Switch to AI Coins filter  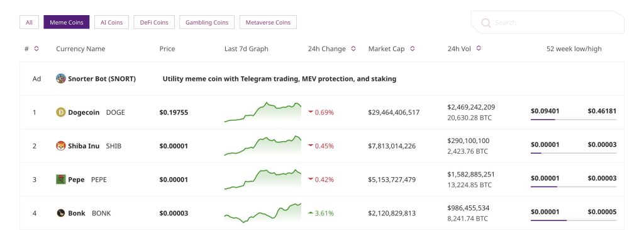click(x=112, y=22)
